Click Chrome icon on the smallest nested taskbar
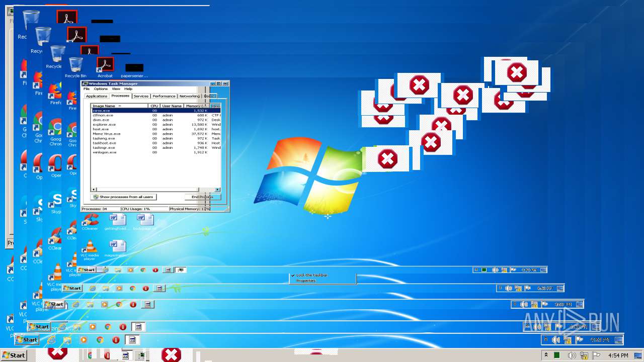644x362 pixels. coord(143,270)
